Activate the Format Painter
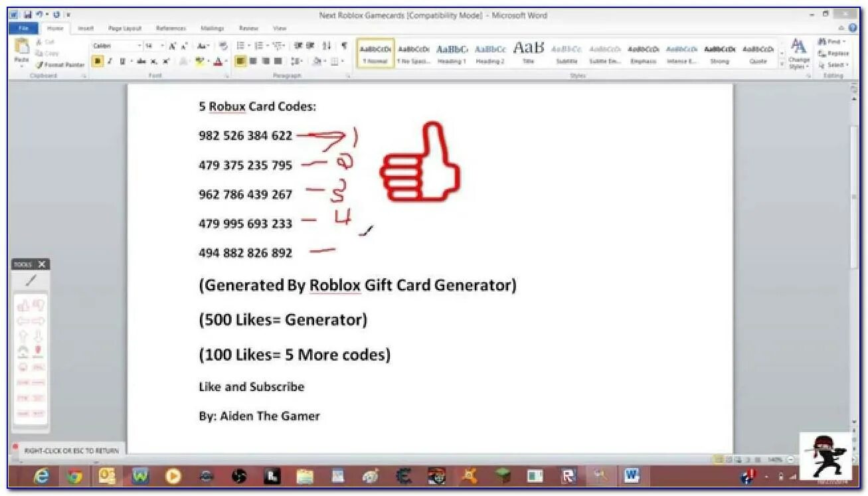 click(x=60, y=64)
